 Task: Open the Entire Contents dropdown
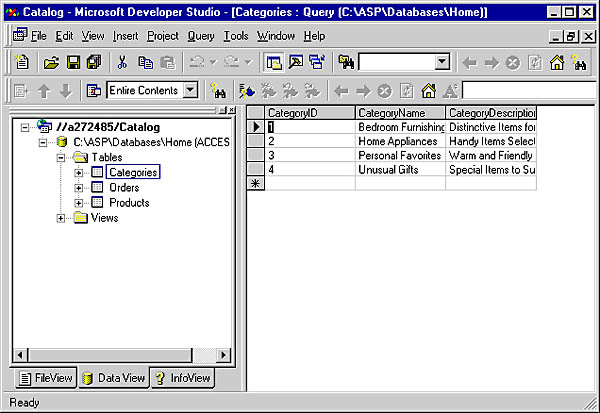click(192, 91)
